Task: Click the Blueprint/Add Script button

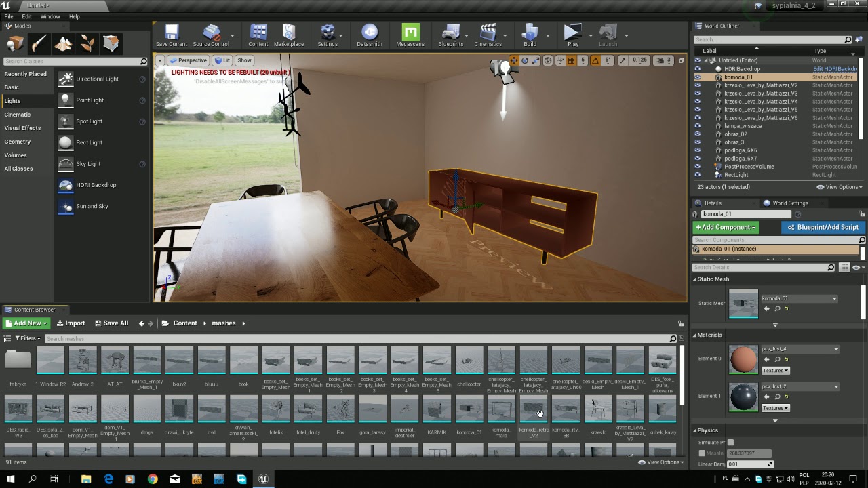Action: point(822,227)
